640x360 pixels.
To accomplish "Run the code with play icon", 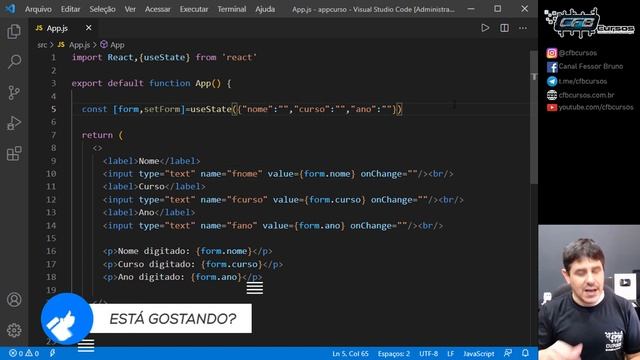I will (x=485, y=28).
